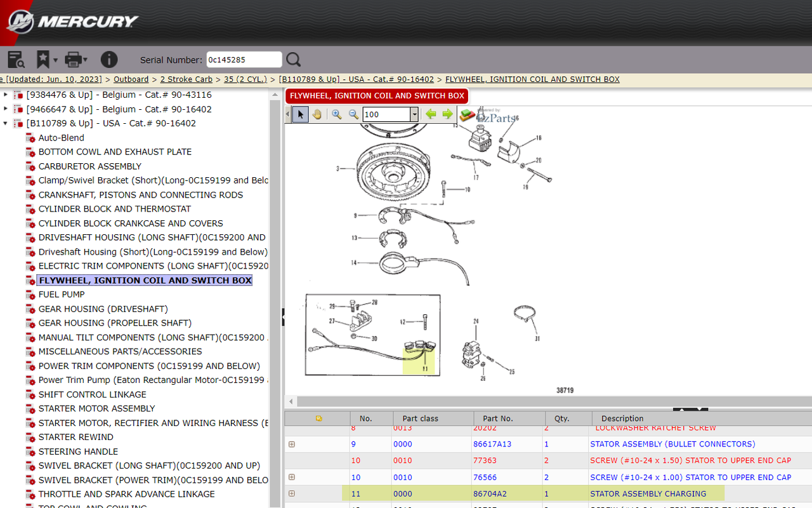The height and width of the screenshot is (508, 812).
Task: Go to next diagram with right arrow
Action: (x=448, y=114)
